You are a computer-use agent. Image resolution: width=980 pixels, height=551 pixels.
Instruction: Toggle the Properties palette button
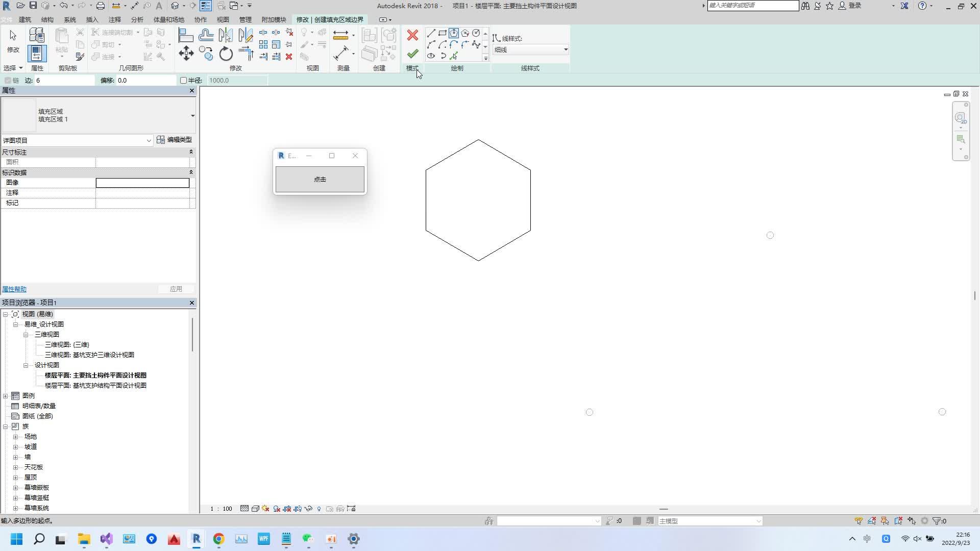pos(37,53)
